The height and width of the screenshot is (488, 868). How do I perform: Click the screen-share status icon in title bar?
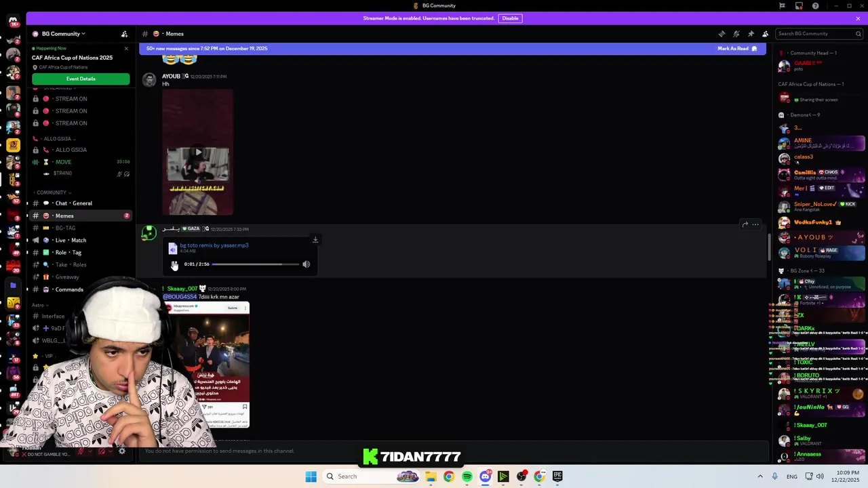pyautogui.click(x=799, y=6)
